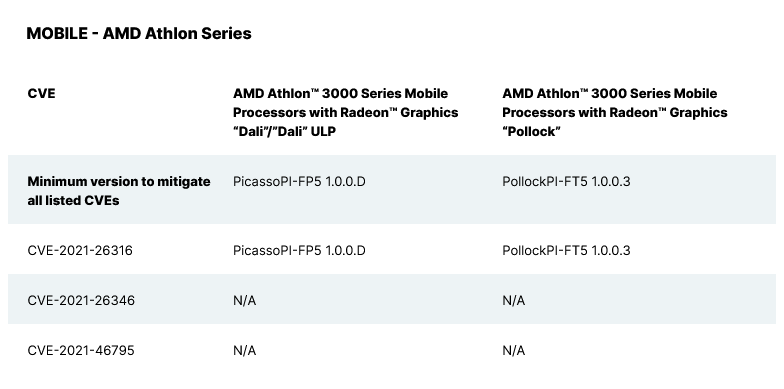The width and height of the screenshot is (784, 389).
Task: Click the Dali N/A cell for CVE-2021-26346
Action: [244, 300]
